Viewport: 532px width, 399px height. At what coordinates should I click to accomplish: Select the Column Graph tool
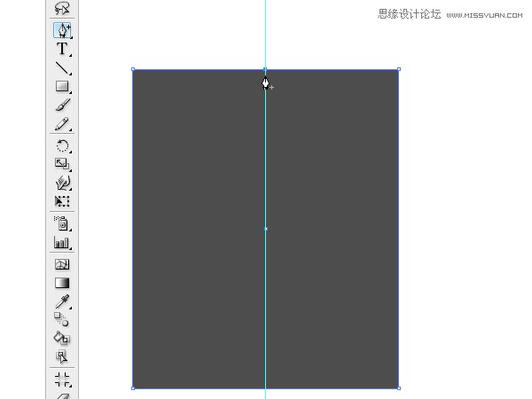click(62, 243)
